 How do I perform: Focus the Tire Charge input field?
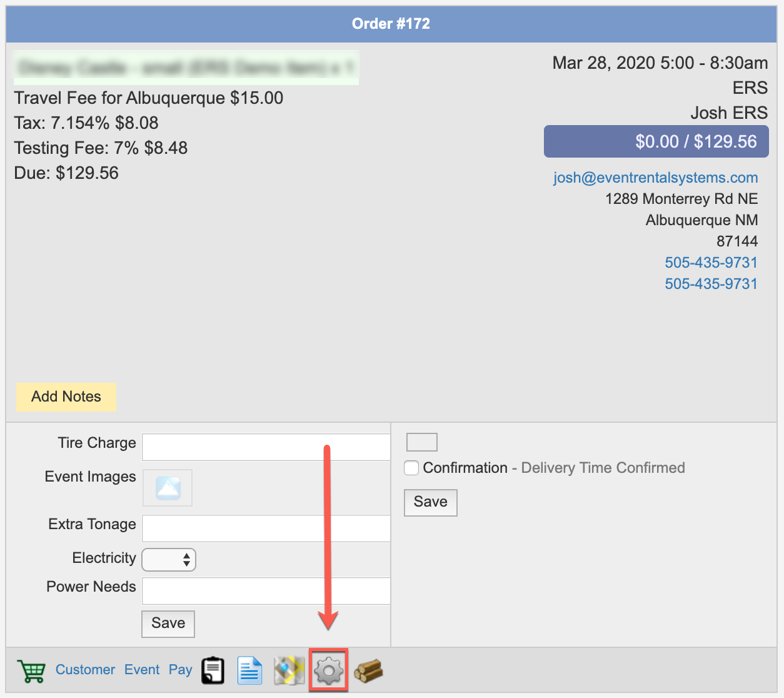click(266, 447)
